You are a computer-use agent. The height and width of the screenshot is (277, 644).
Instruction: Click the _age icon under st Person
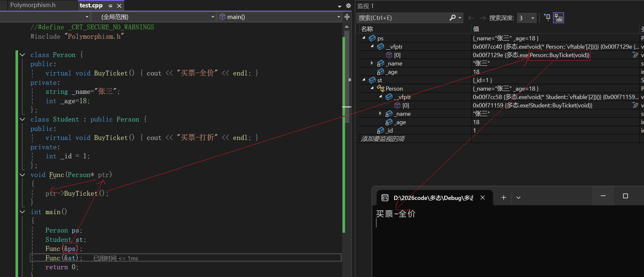pos(389,122)
